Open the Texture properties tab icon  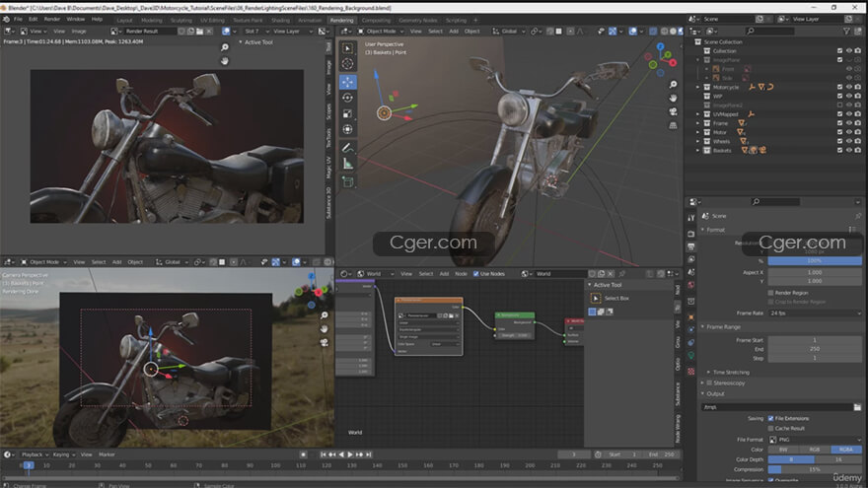pyautogui.click(x=690, y=372)
